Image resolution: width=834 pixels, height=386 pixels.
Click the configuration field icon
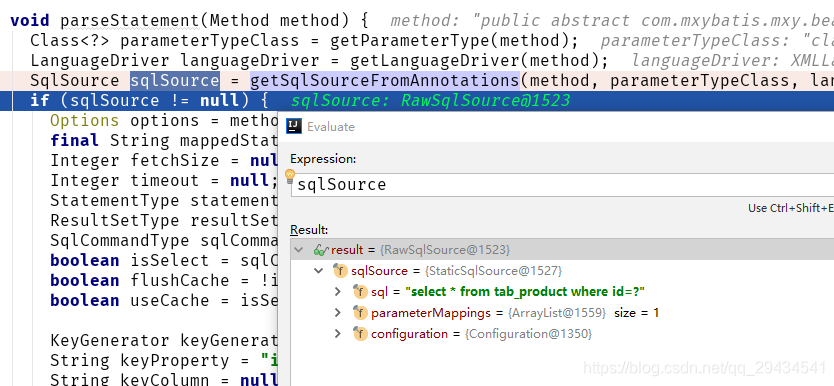[361, 334]
